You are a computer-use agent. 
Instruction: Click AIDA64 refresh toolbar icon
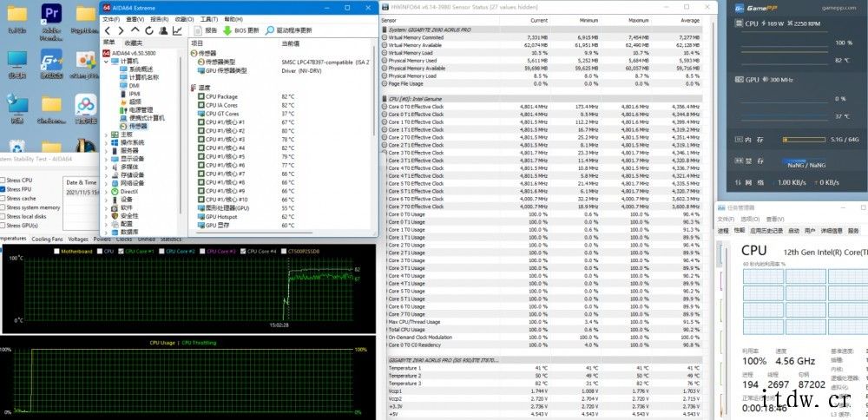[x=149, y=30]
